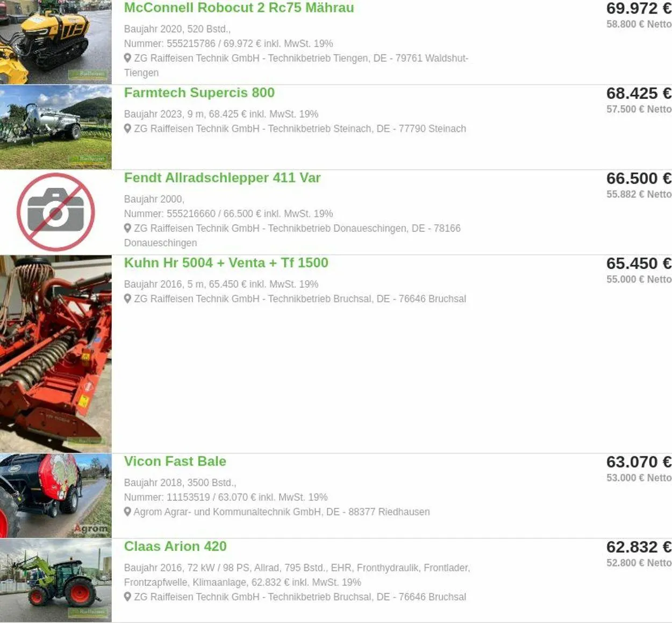Open the McConnell Robocut 2 Rc75 listing title
Image resolution: width=672 pixels, height=623 pixels.
click(239, 8)
